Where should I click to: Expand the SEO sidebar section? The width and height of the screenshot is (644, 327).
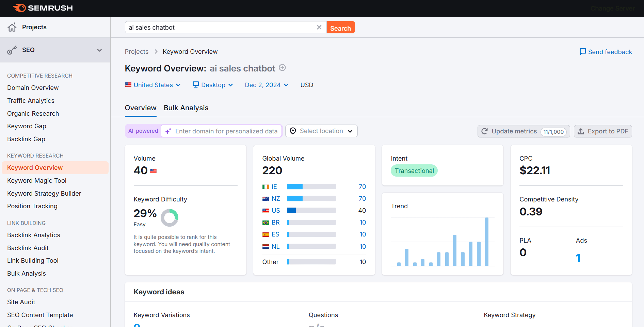pyautogui.click(x=99, y=50)
